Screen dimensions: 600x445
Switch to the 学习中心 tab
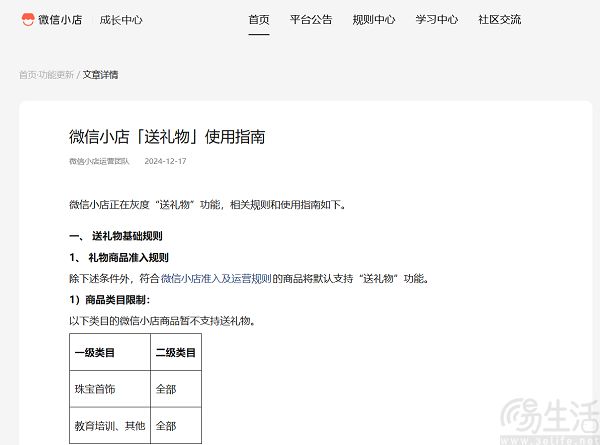[x=437, y=20]
